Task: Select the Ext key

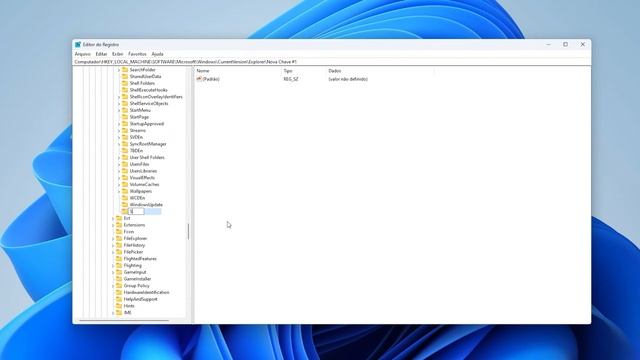Action: click(x=127, y=218)
